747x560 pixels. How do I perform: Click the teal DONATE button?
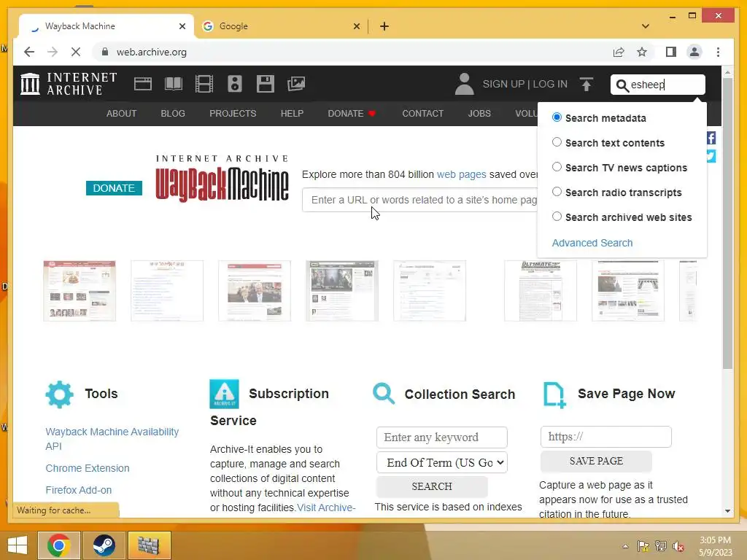tap(114, 188)
